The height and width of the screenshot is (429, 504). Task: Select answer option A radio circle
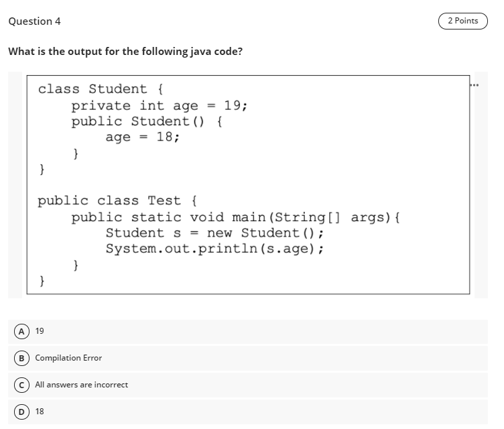pos(21,331)
